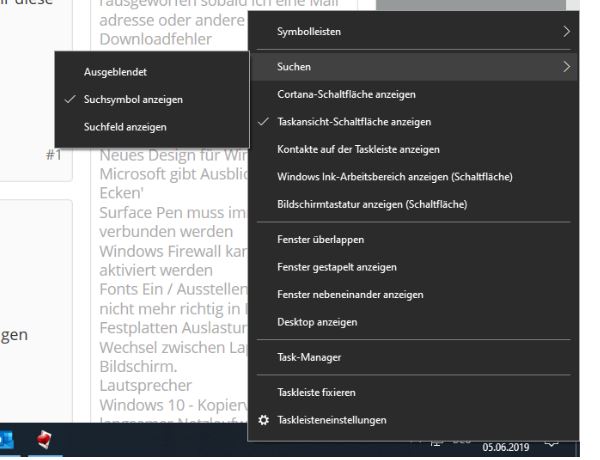Click the checkmark next to Suchsymbol anzeigen

(x=70, y=99)
